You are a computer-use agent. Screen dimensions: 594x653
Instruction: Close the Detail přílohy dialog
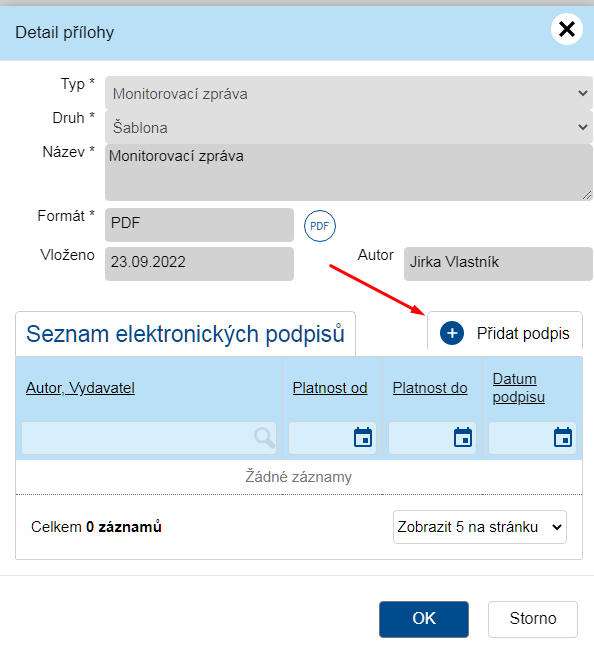567,29
